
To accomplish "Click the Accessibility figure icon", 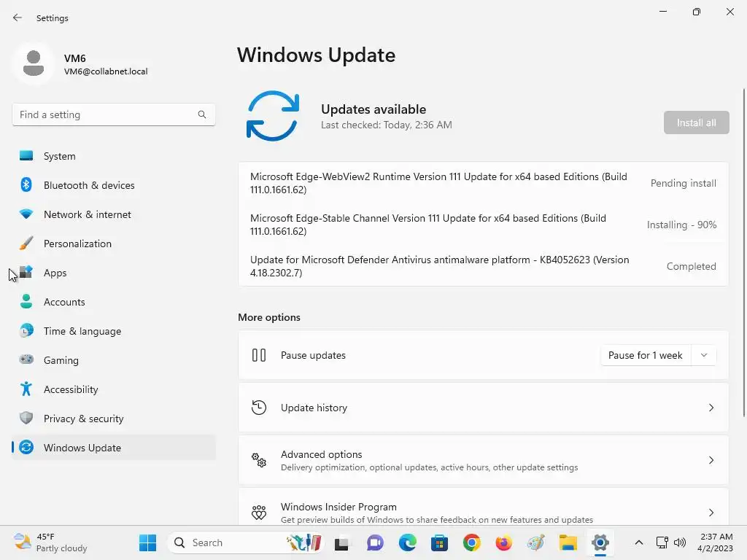I will point(26,389).
